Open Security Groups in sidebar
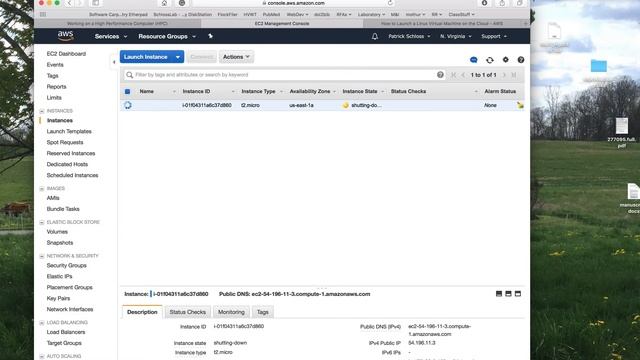This screenshot has width=640, height=360. point(67,265)
